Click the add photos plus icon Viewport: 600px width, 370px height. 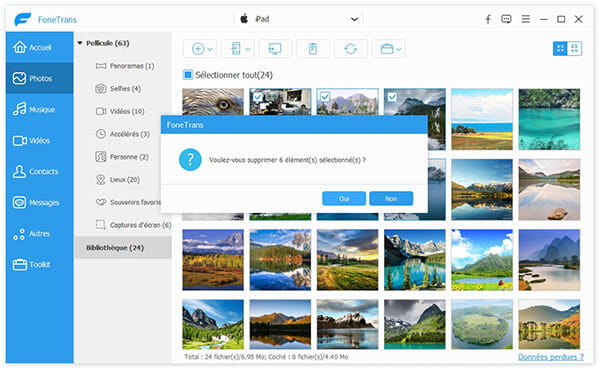[198, 49]
